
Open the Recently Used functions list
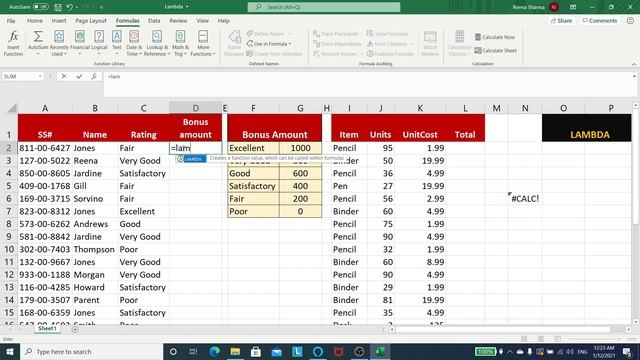click(x=59, y=43)
